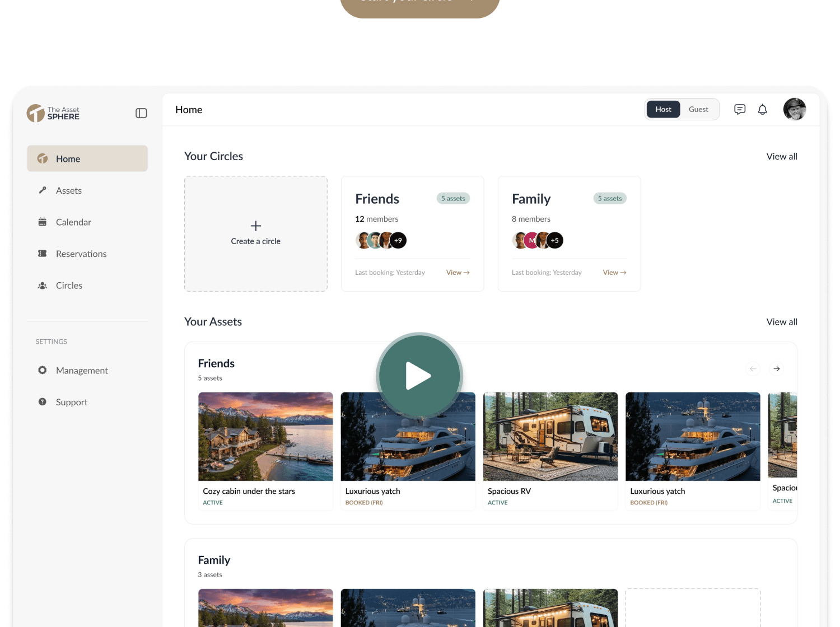Click the Support question mark icon

[x=43, y=402]
